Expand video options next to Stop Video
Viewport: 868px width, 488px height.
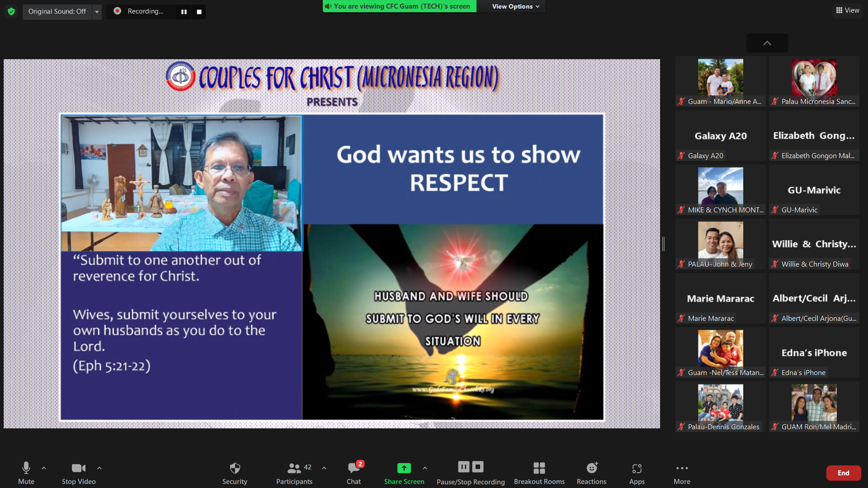point(99,468)
